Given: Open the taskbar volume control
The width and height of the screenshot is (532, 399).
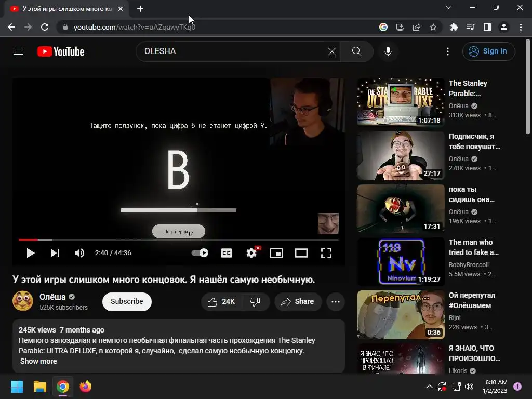Looking at the screenshot, I should pos(469,387).
